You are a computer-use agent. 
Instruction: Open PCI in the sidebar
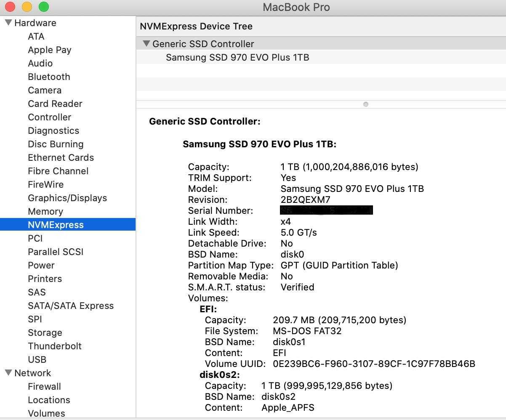click(x=35, y=238)
